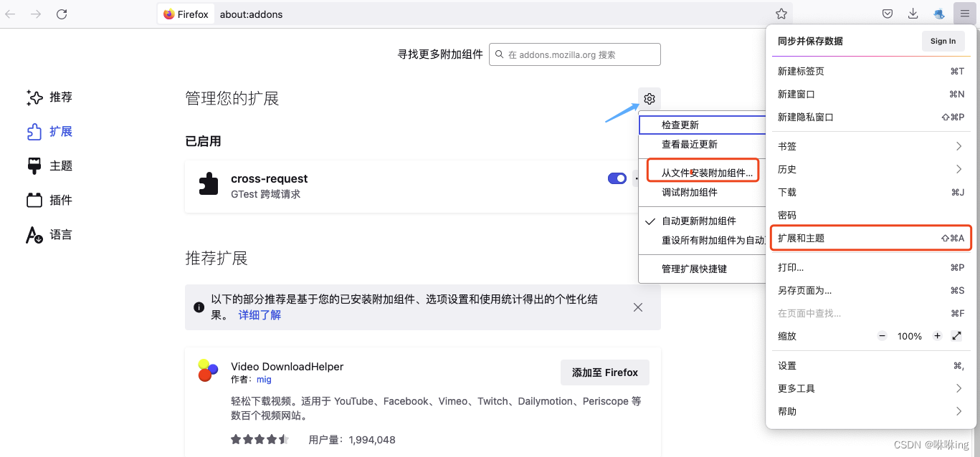Click the Video DownloadHelper logo icon
Viewport: 980px width, 457px height.
tap(208, 370)
